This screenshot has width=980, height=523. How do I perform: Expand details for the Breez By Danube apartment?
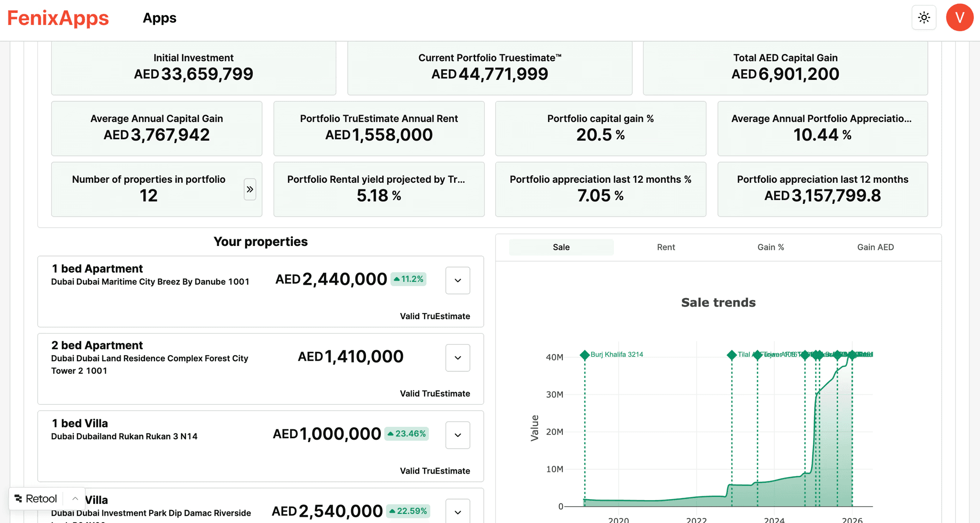click(457, 280)
